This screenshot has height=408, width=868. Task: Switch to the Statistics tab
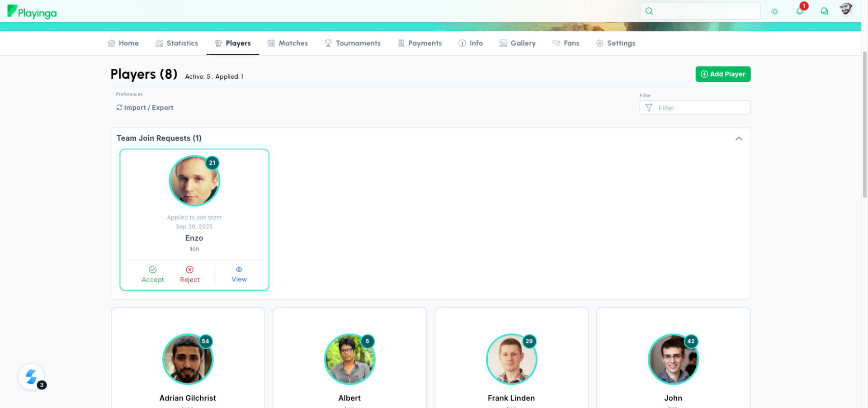coord(176,43)
